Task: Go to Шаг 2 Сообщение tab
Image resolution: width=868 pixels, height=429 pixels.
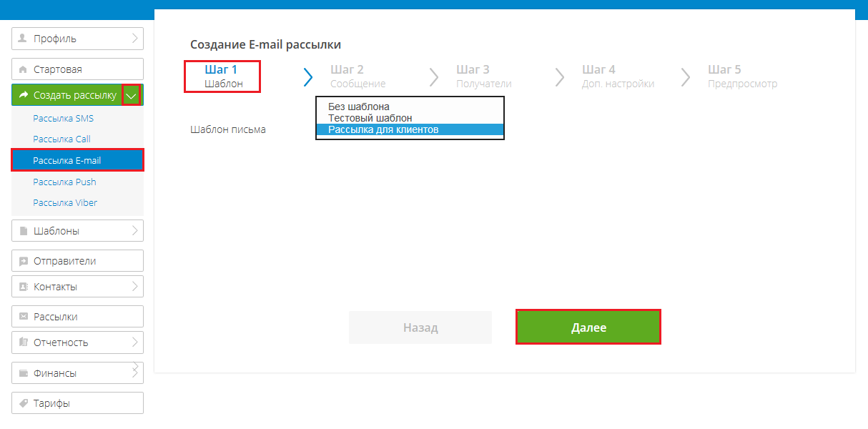Action: click(x=357, y=77)
